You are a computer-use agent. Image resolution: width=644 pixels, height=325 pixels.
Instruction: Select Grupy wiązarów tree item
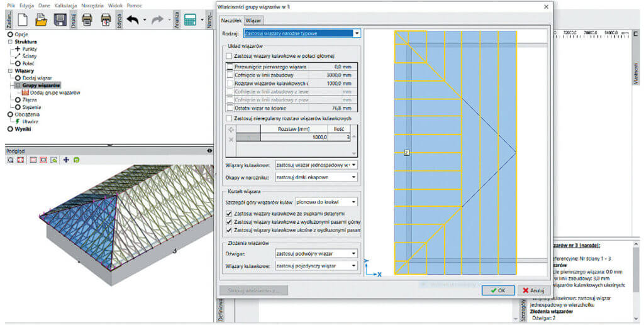(x=41, y=85)
